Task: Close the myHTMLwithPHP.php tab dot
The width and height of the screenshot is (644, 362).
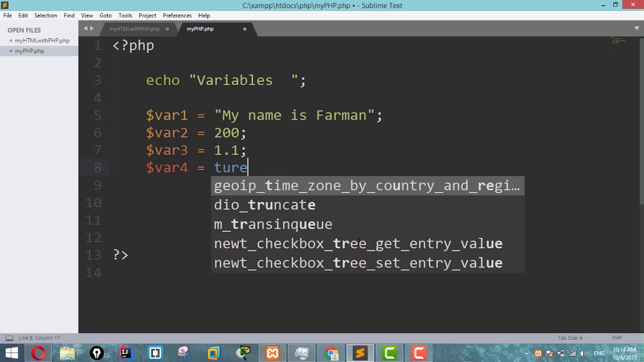Action: click(168, 29)
